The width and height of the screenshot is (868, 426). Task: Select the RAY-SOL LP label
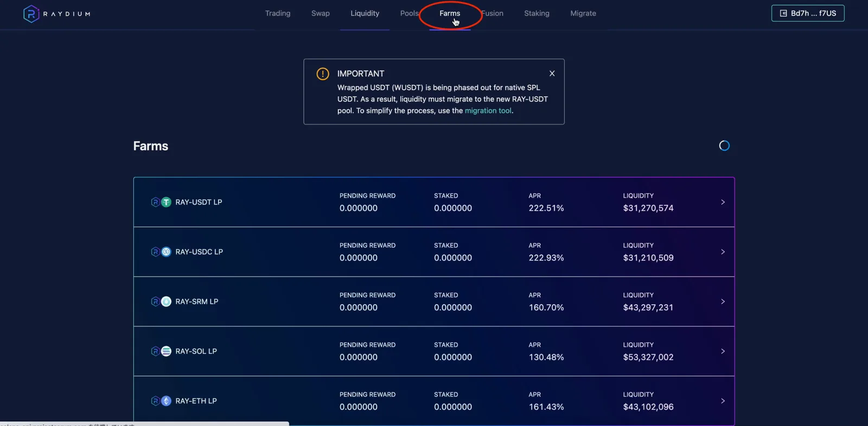(196, 351)
